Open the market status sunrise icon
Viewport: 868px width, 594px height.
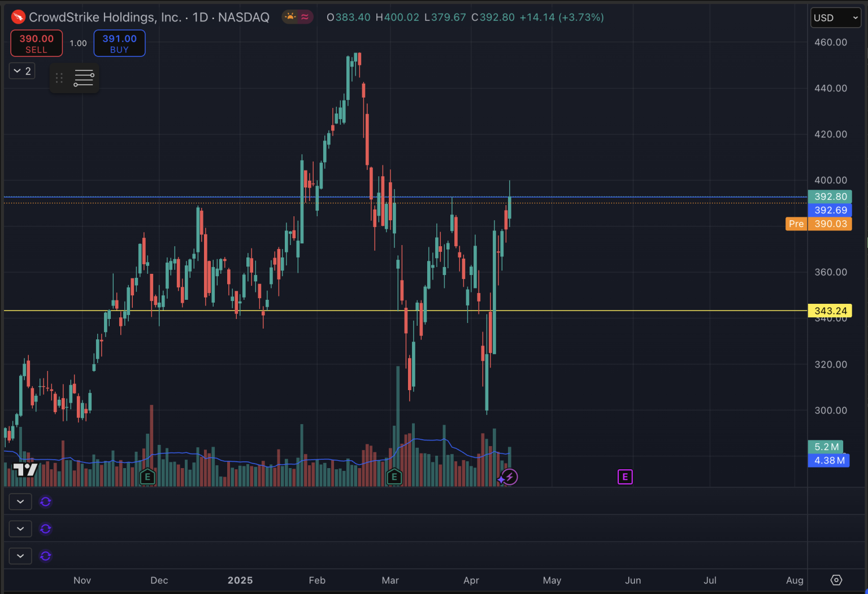click(x=290, y=17)
